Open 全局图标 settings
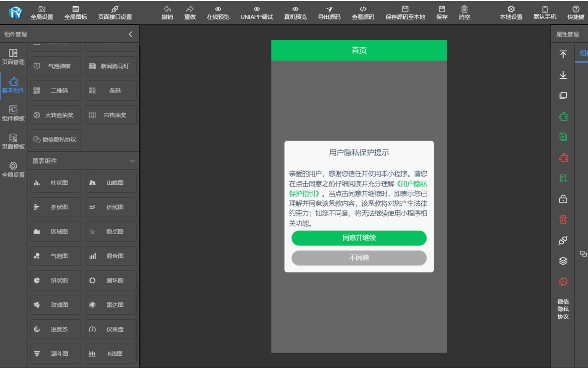Image resolution: width=588 pixels, height=368 pixels. coord(75,13)
